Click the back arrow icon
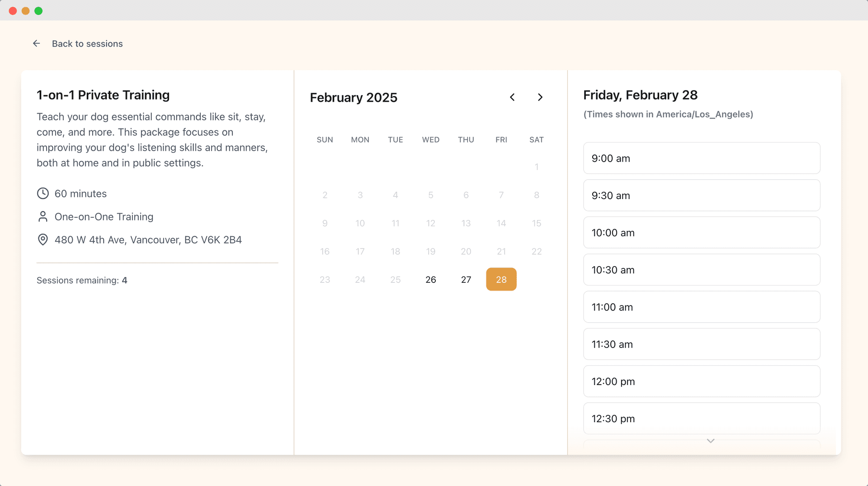Image resolution: width=868 pixels, height=486 pixels. (x=37, y=43)
